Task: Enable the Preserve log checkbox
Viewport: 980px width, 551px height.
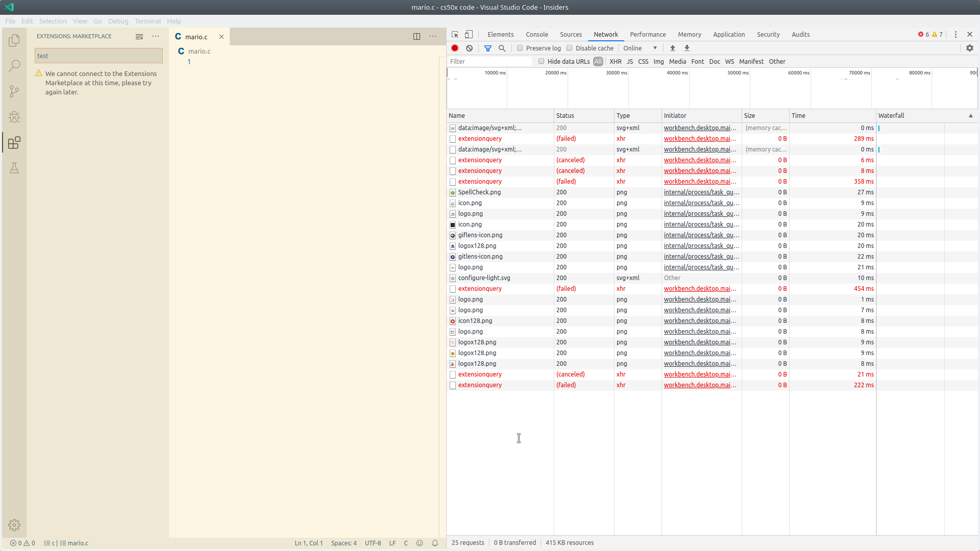Action: pos(520,48)
